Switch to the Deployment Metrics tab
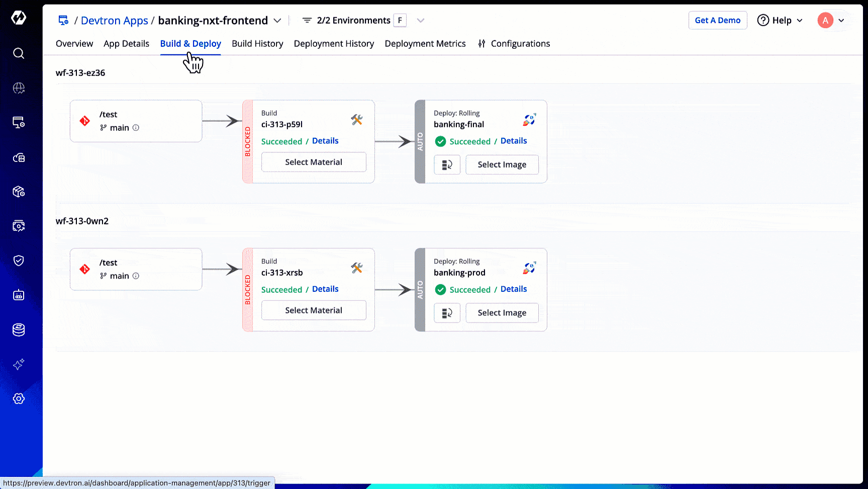 click(425, 44)
